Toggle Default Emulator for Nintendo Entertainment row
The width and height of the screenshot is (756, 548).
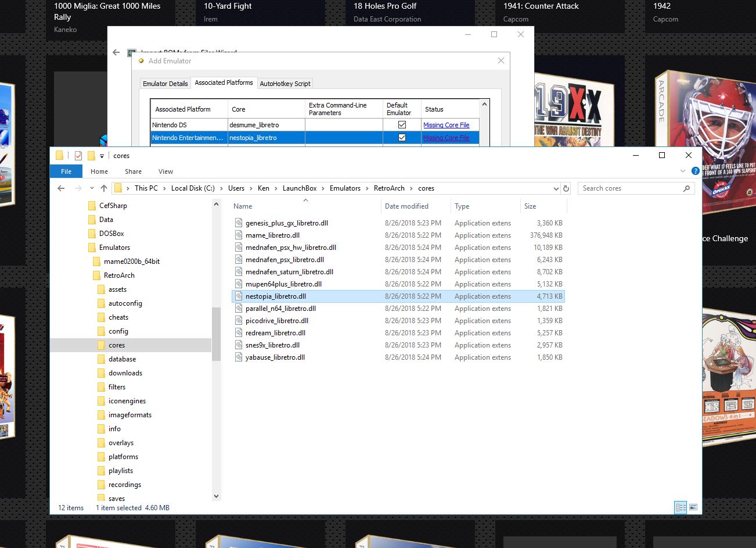tap(402, 138)
